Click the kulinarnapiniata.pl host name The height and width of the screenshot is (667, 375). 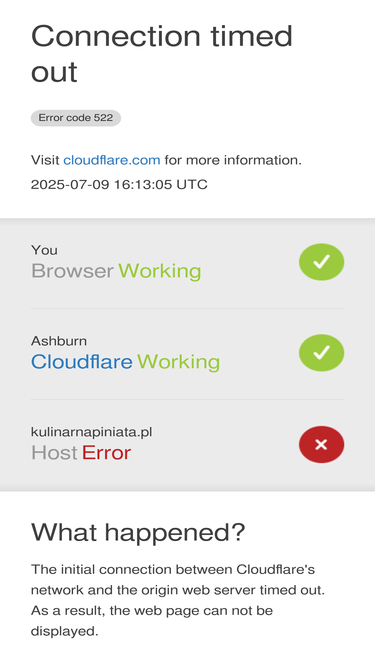[x=91, y=432]
